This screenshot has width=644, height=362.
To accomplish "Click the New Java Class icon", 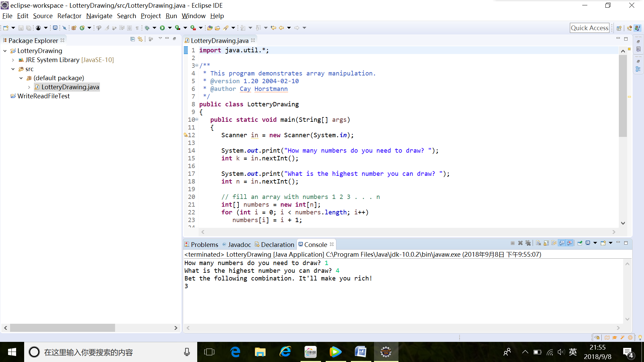I will [x=82, y=28].
